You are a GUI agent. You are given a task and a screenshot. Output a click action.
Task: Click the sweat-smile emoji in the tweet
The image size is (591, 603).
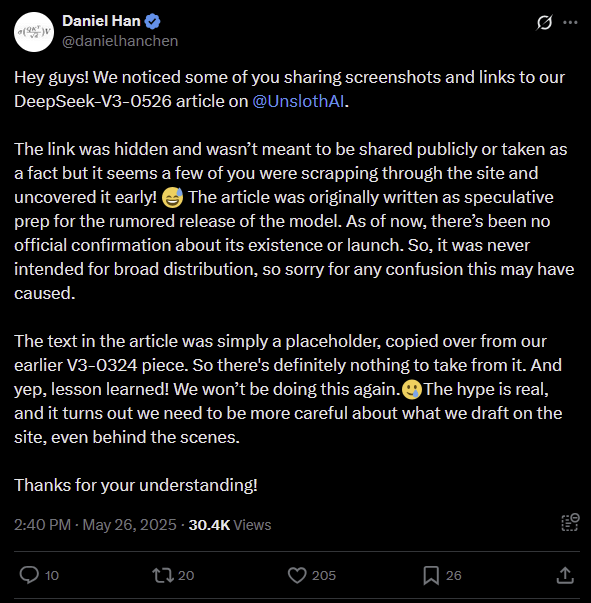click(x=172, y=198)
